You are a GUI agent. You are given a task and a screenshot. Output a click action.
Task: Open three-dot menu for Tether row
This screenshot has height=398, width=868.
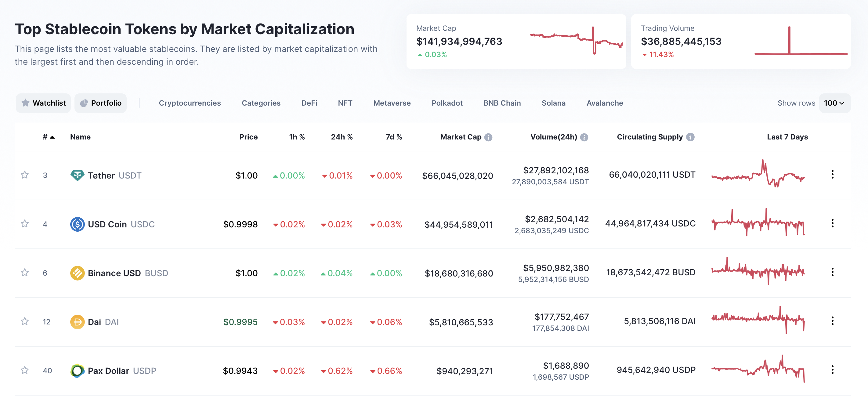tap(832, 175)
